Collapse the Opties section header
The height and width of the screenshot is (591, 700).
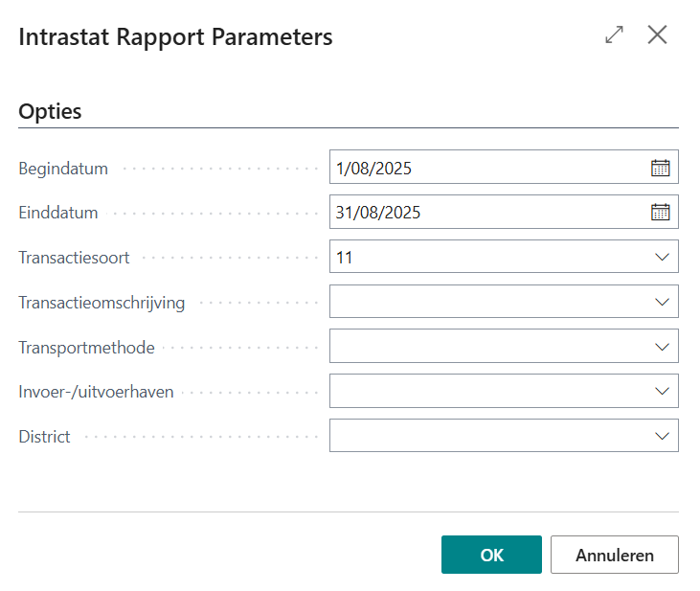50,111
